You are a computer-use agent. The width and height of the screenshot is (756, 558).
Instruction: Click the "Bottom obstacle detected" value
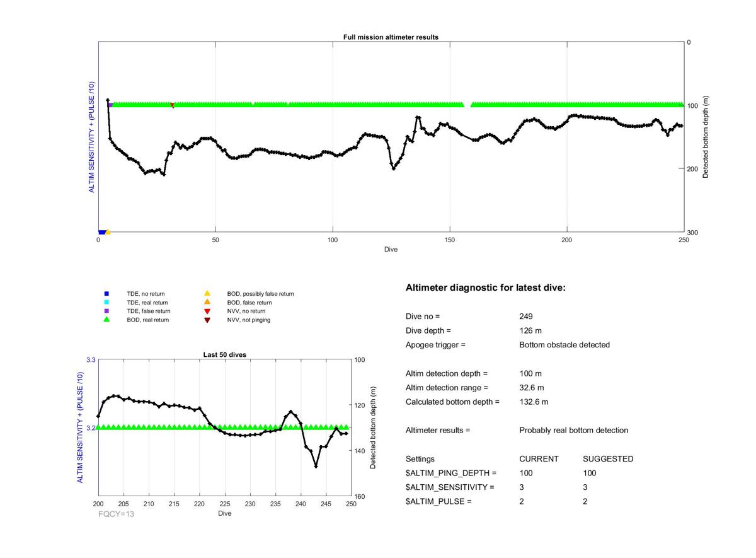click(x=564, y=345)
